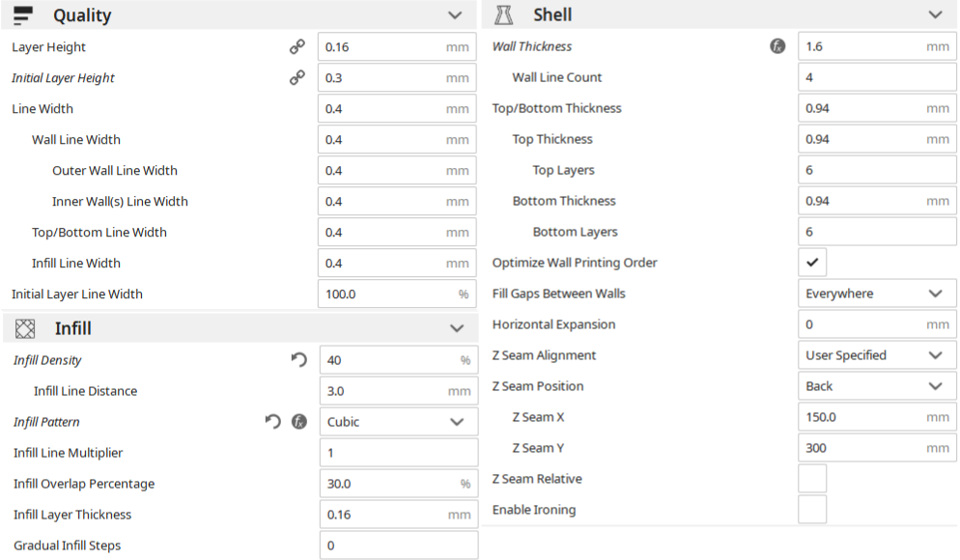Screen dimensions: 960x560
Task: Click the link icon beside Initial Layer Height
Action: (x=297, y=78)
